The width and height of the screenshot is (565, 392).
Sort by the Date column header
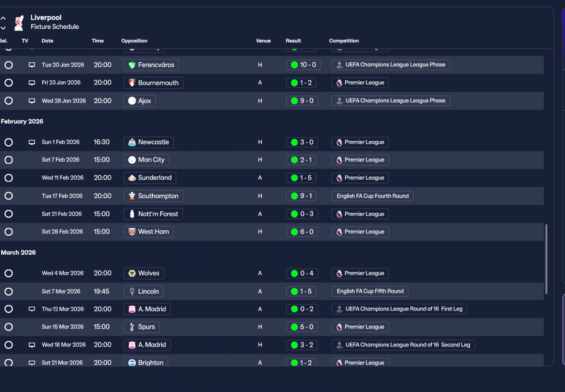47,41
